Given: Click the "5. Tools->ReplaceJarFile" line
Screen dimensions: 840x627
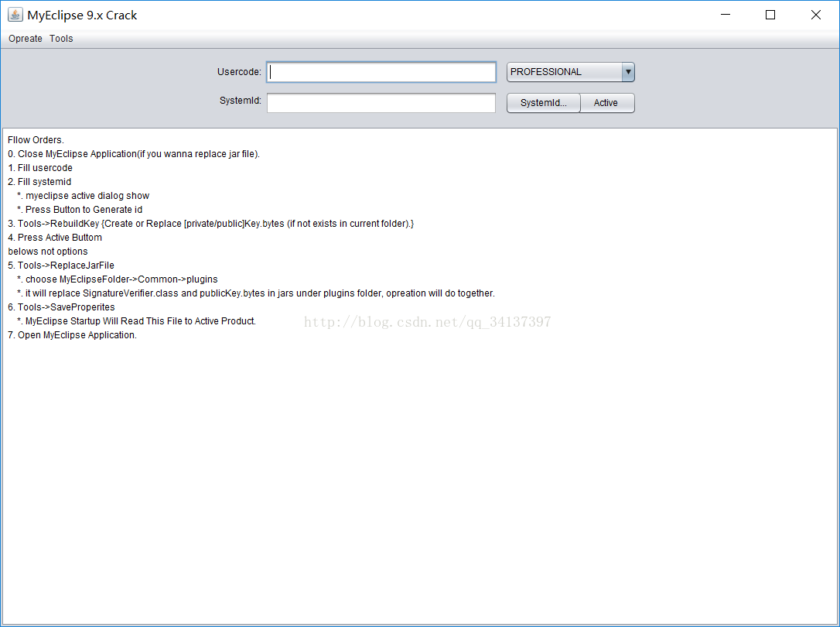Looking at the screenshot, I should pyautogui.click(x=61, y=266).
